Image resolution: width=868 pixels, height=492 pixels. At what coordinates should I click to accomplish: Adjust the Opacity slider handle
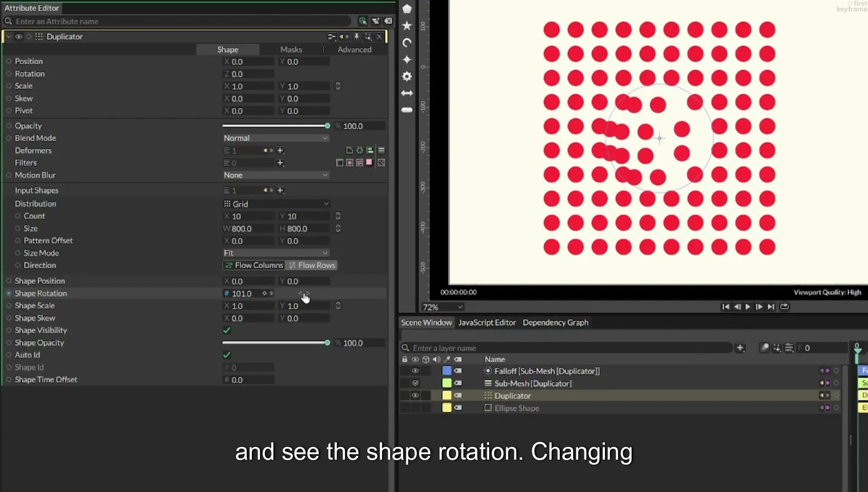coord(327,126)
